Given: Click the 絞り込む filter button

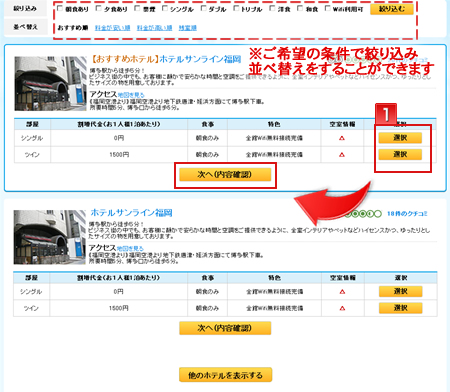Looking at the screenshot, I should click(392, 9).
